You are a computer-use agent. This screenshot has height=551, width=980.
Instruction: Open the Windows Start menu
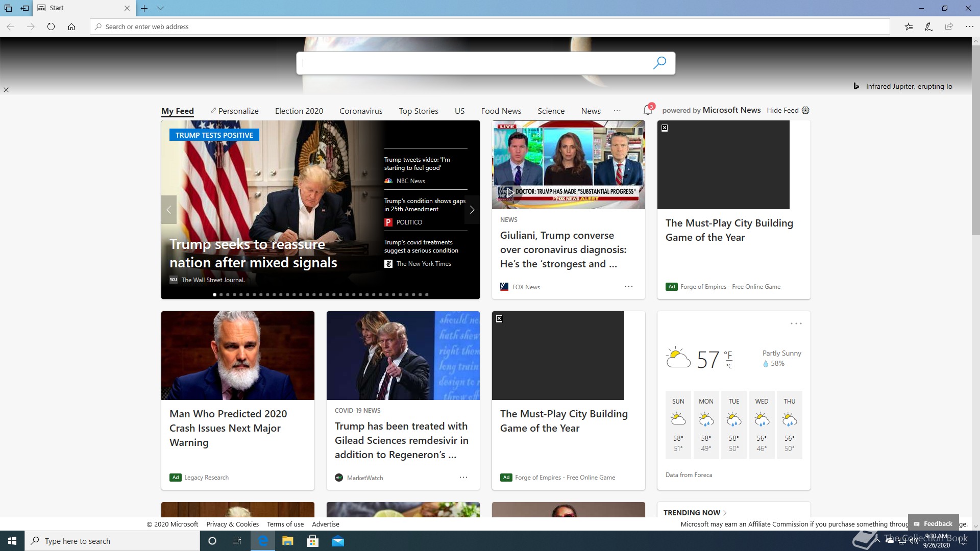[12, 541]
